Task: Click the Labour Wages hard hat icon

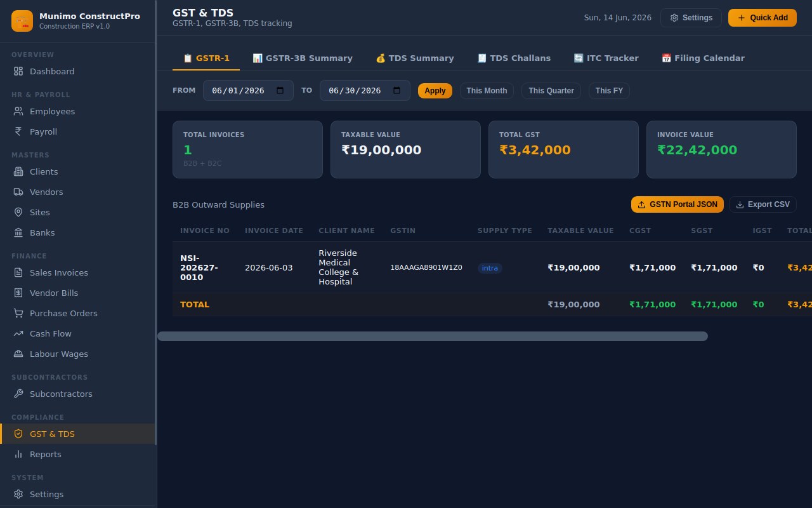Action: [x=18, y=354]
